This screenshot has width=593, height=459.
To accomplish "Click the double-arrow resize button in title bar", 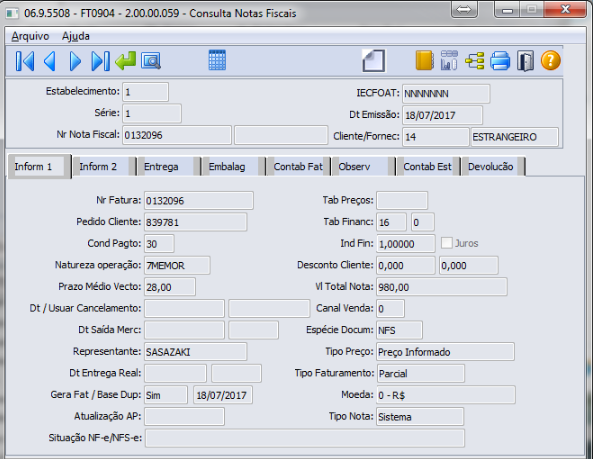I will click(464, 9).
